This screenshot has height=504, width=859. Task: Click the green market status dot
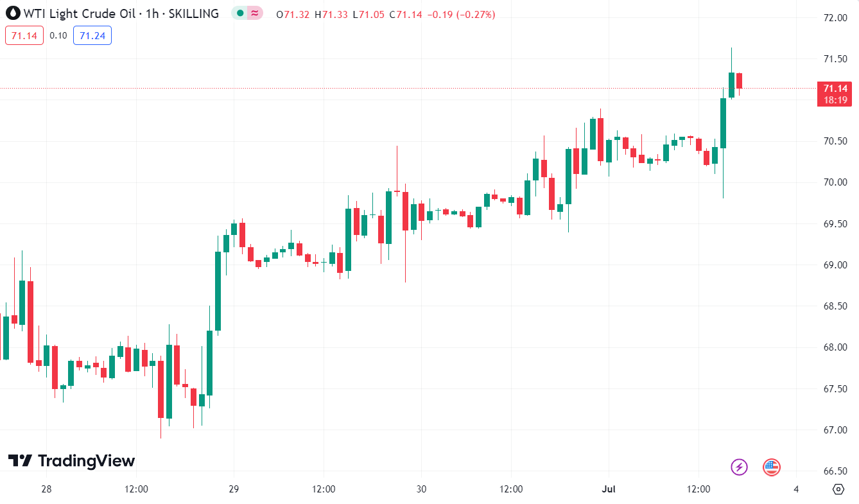(x=240, y=13)
